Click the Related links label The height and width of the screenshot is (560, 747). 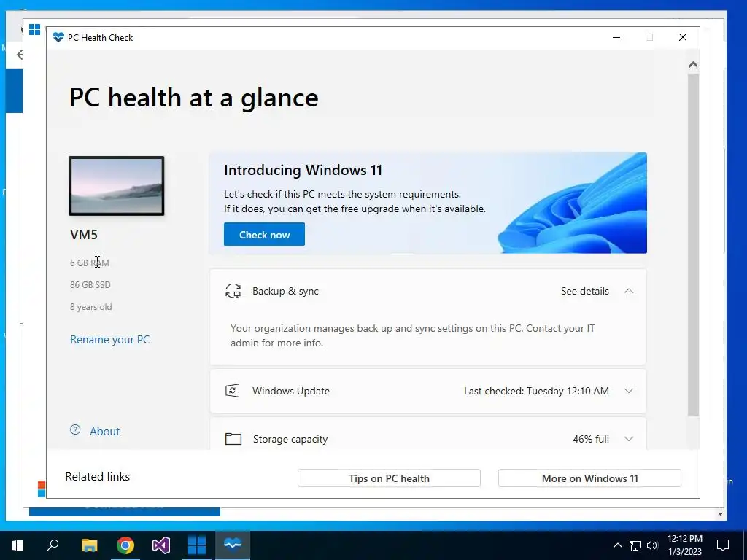coord(97,477)
